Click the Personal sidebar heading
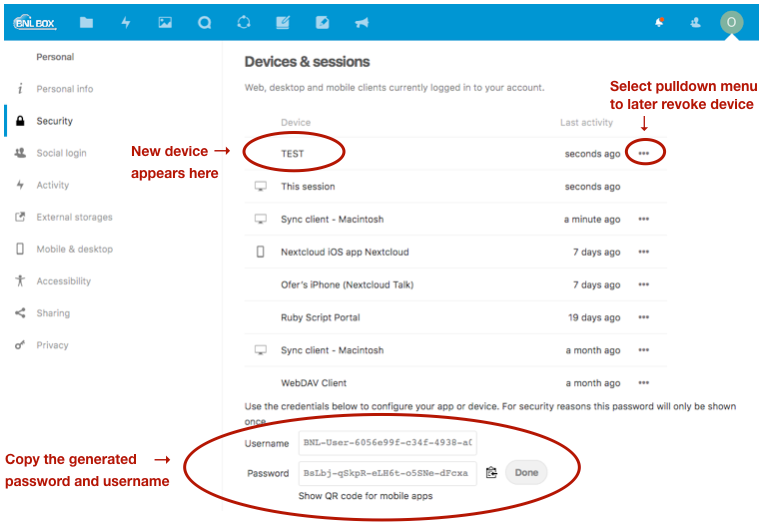The height and width of the screenshot is (528, 761). pyautogui.click(x=55, y=57)
